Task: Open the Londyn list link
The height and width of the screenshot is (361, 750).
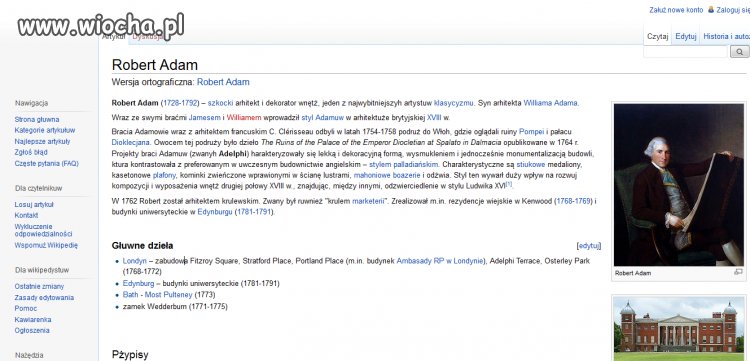Action: [134, 261]
